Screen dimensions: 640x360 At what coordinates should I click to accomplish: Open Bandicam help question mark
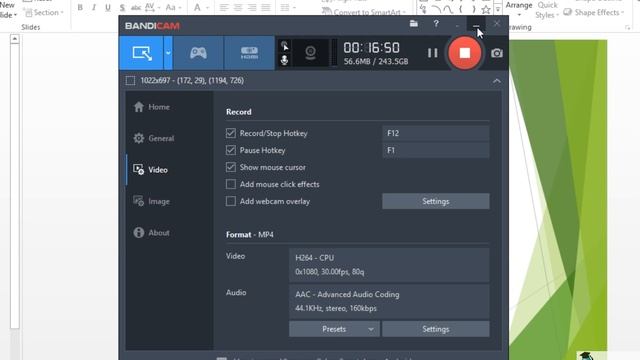(436, 24)
